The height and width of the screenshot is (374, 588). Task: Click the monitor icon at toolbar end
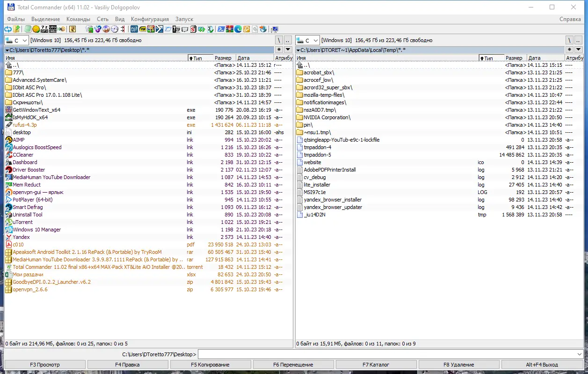pyautogui.click(x=275, y=29)
